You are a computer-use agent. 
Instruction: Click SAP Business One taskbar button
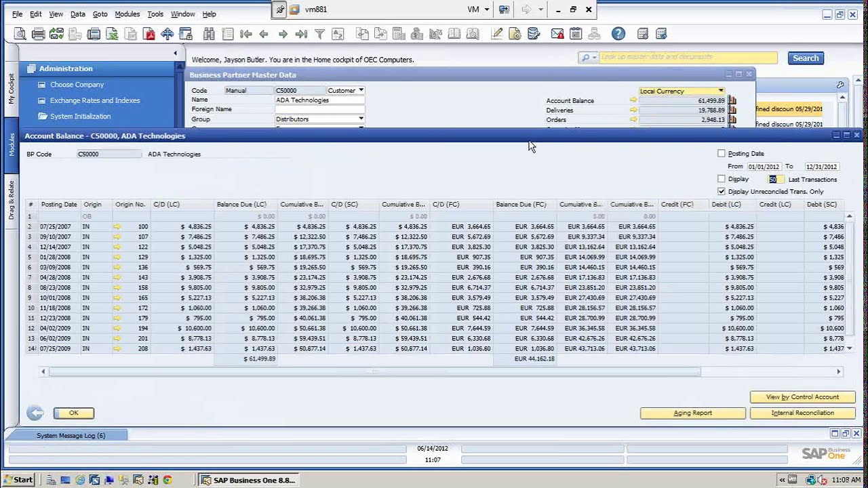[249, 480]
